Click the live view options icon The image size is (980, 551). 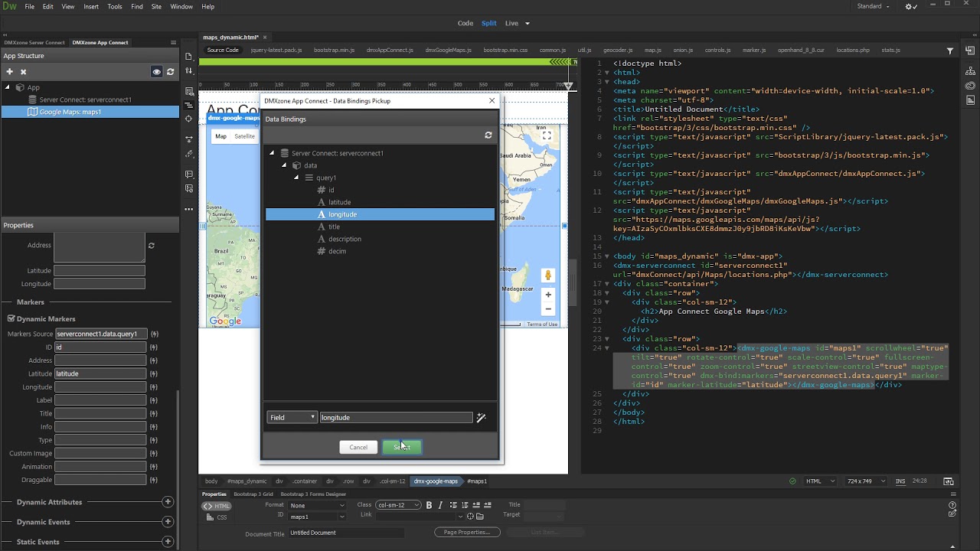tap(188, 90)
